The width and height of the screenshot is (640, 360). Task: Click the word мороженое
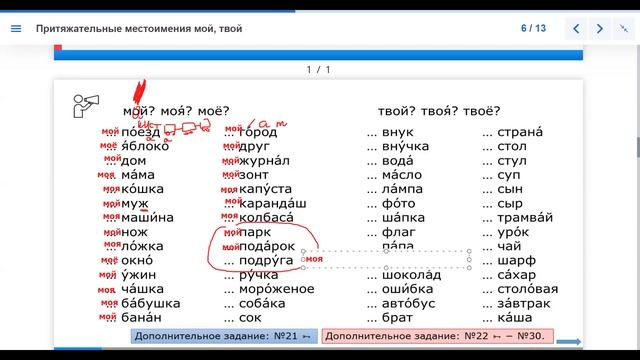[277, 289]
